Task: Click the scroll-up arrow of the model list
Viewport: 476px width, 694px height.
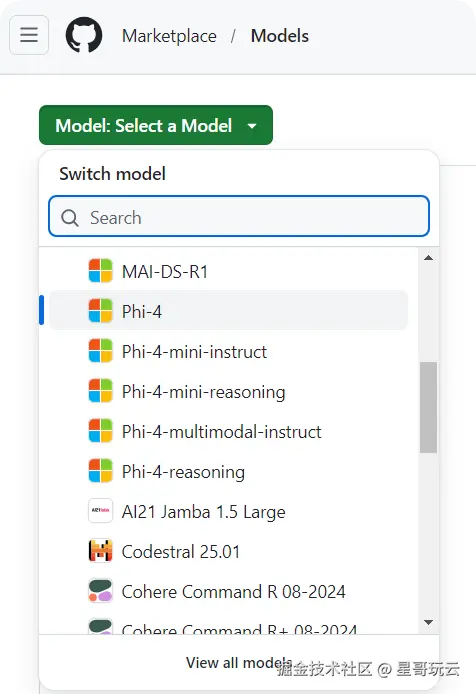Action: coord(428,258)
